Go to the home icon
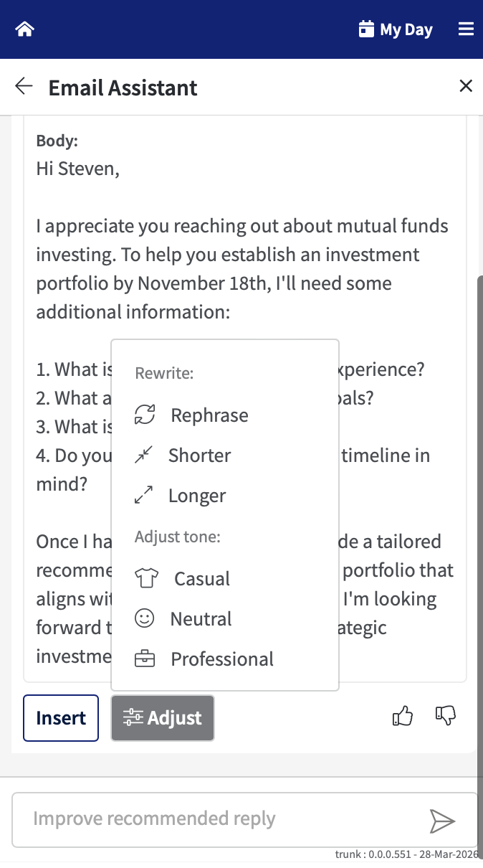Image resolution: width=483 pixels, height=868 pixels. point(25,29)
